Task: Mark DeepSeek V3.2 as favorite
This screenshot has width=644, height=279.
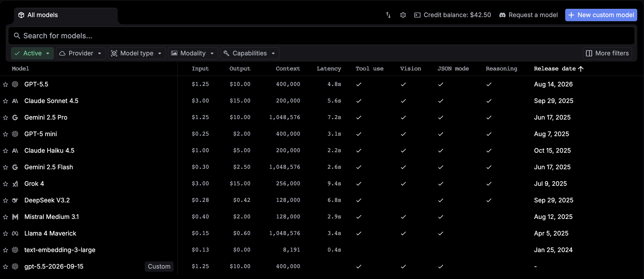Action: [5, 200]
